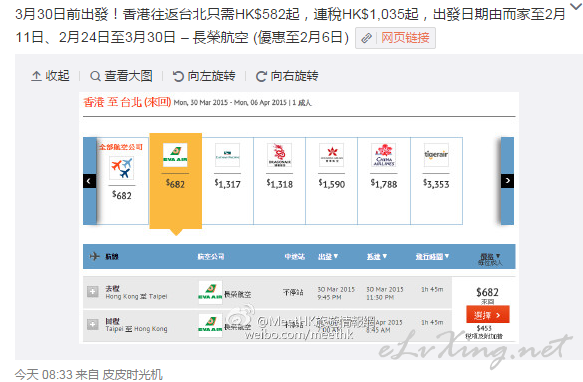Click the 航空公司 column header
Image resolution: width=583 pixels, height=382 pixels.
pyautogui.click(x=211, y=256)
